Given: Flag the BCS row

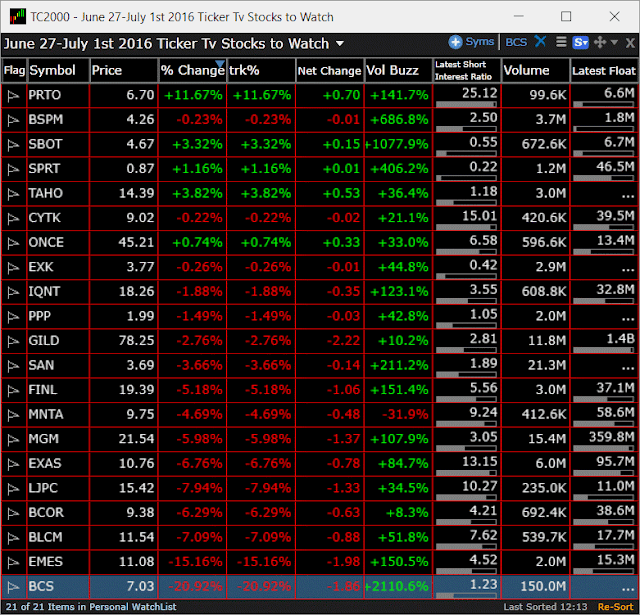Looking at the screenshot, I should [x=13, y=587].
